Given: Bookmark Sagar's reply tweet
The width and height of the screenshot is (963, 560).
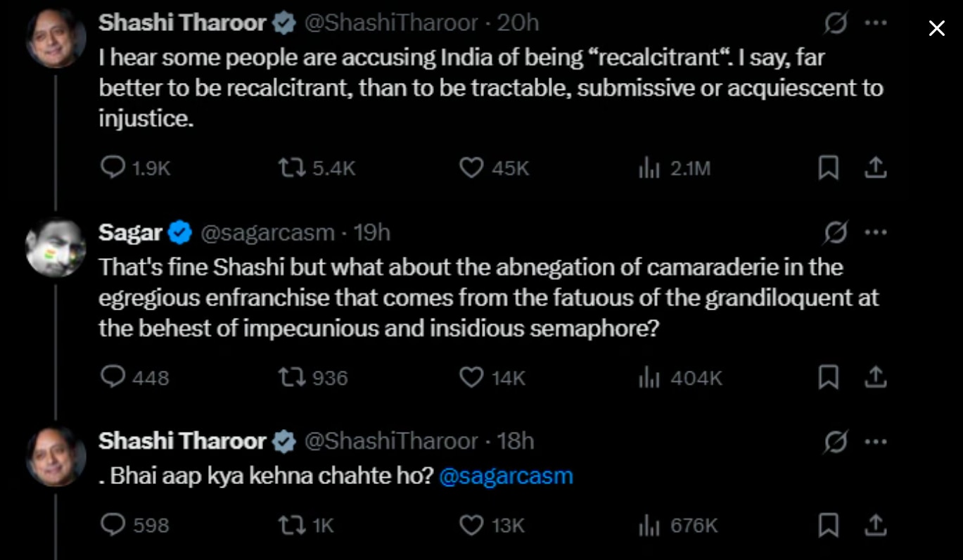Looking at the screenshot, I should click(829, 378).
